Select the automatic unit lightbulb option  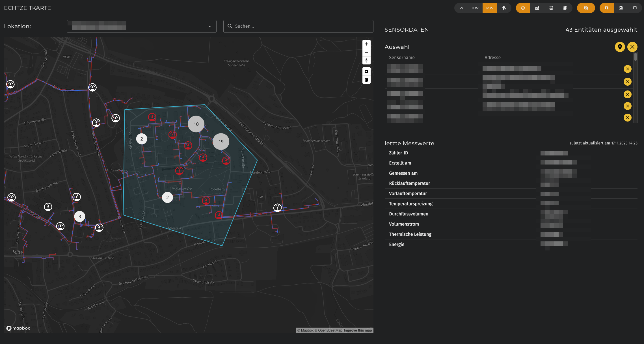pyautogui.click(x=504, y=8)
